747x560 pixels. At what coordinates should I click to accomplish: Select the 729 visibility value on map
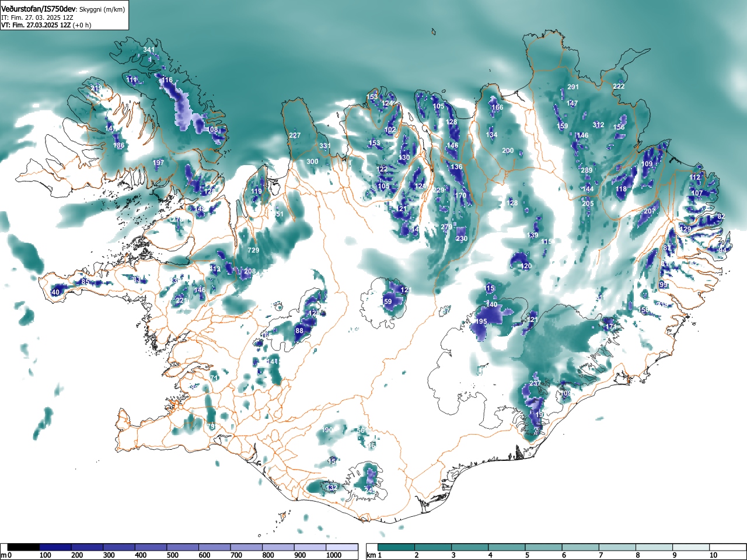pos(253,250)
